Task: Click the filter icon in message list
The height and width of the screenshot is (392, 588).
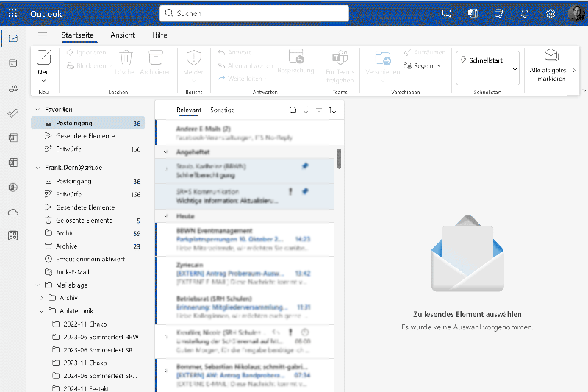Action: [x=319, y=110]
